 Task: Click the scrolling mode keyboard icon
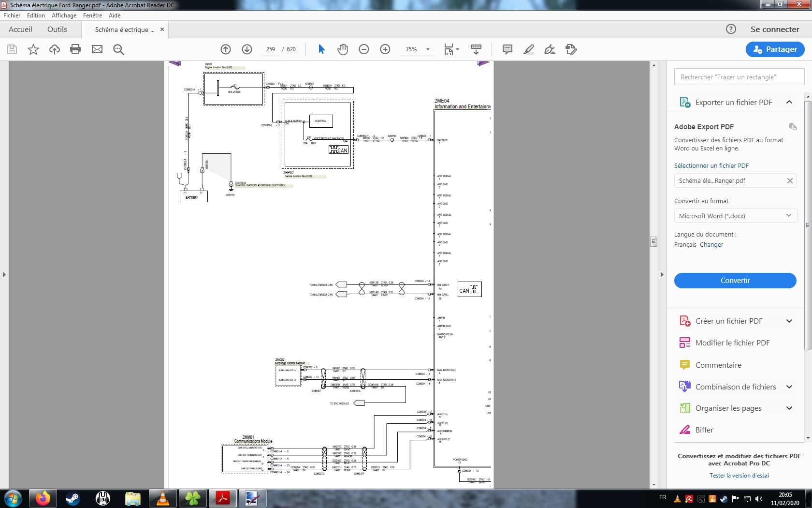pos(476,49)
